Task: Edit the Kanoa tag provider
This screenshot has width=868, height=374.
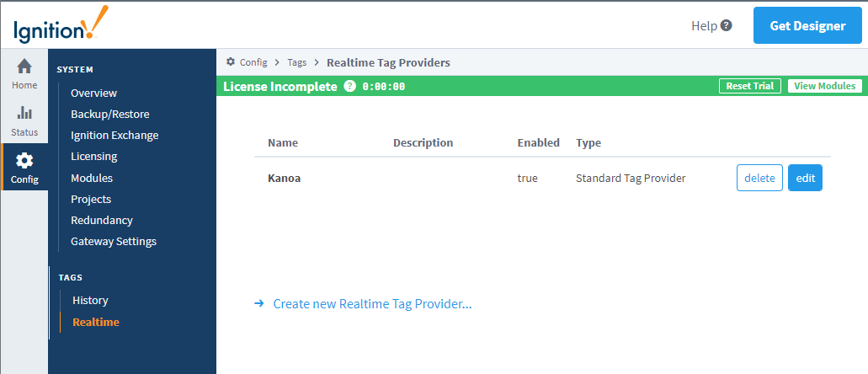Action: (x=805, y=178)
